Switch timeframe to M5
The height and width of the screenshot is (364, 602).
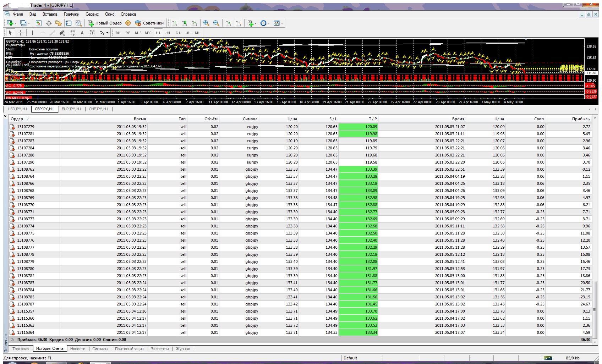click(128, 33)
